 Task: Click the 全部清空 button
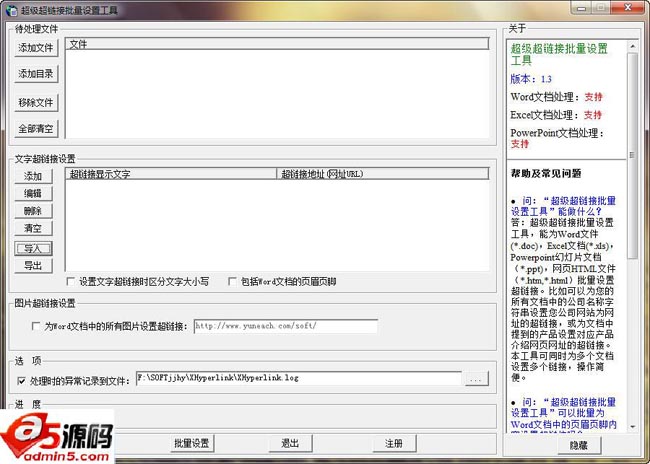[36, 129]
